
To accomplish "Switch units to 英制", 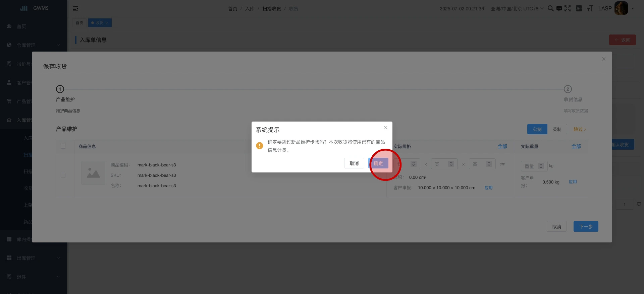I will point(557,129).
